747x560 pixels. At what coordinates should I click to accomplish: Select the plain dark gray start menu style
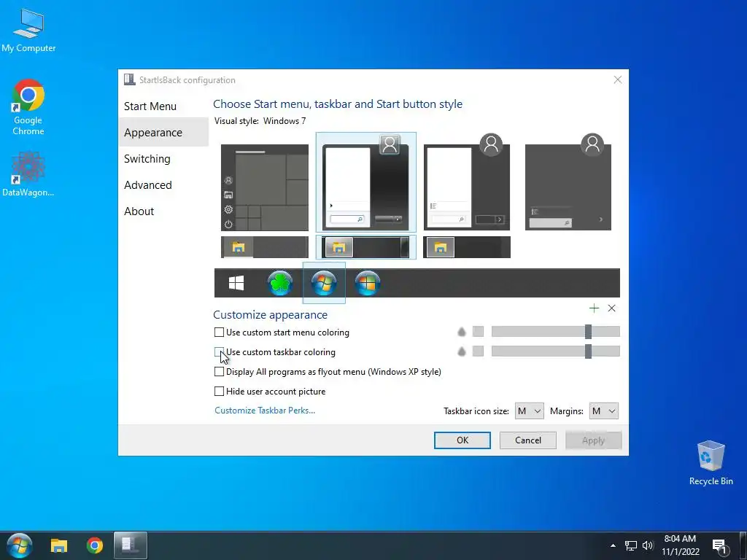click(568, 182)
